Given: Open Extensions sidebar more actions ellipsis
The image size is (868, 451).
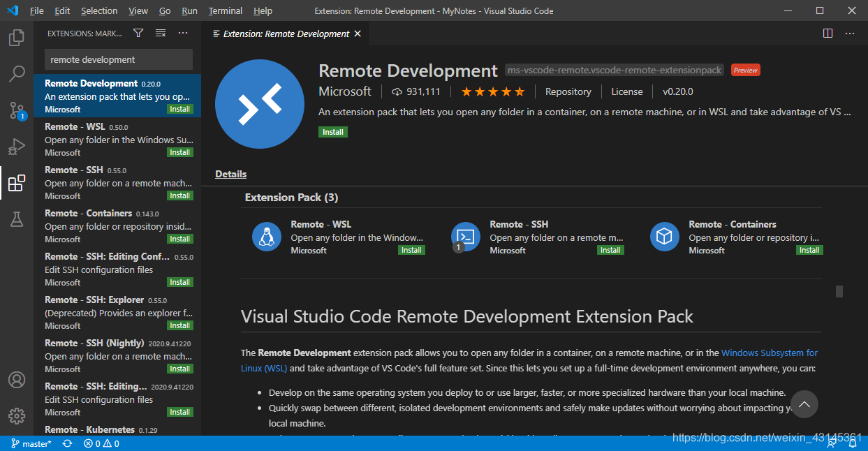Looking at the screenshot, I should [x=183, y=33].
